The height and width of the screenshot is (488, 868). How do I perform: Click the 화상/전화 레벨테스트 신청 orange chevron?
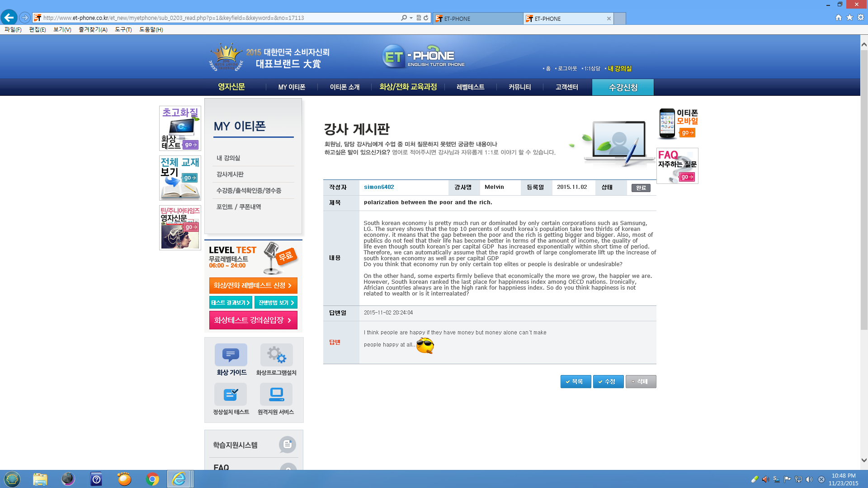click(x=290, y=286)
